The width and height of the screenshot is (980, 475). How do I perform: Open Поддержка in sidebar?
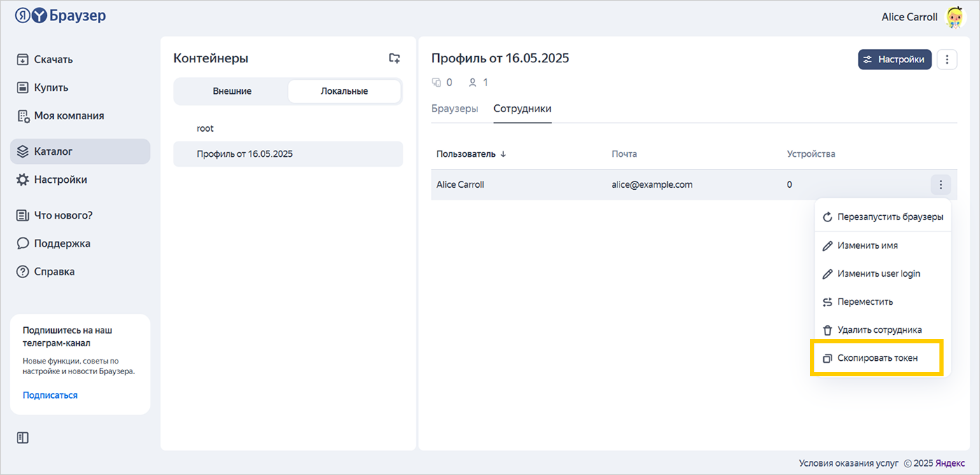click(80, 243)
